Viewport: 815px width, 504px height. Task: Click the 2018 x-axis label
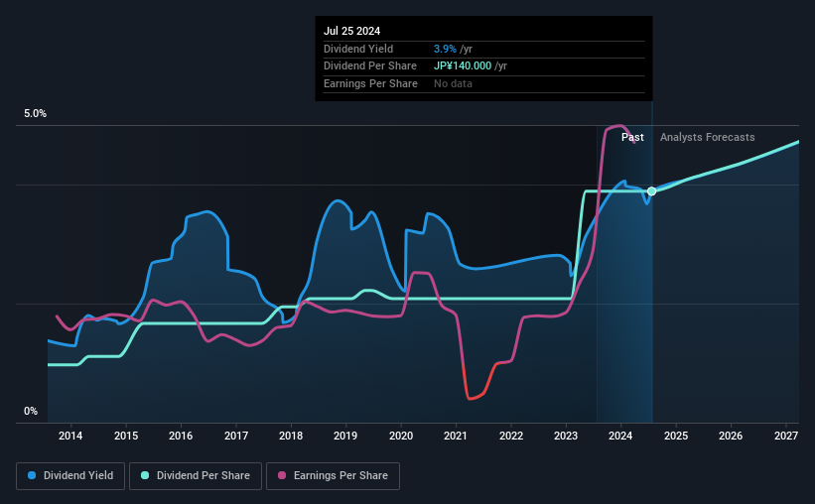291,436
